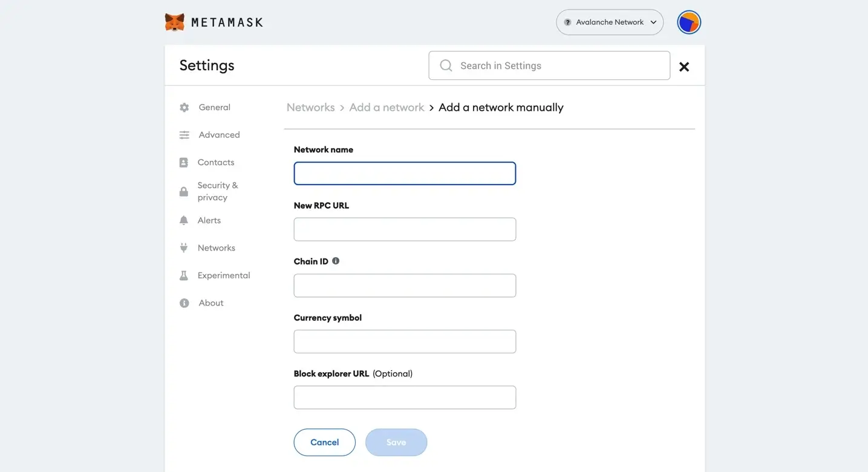Close Settings with the X button
Screen dimensions: 868x472
tap(684, 67)
